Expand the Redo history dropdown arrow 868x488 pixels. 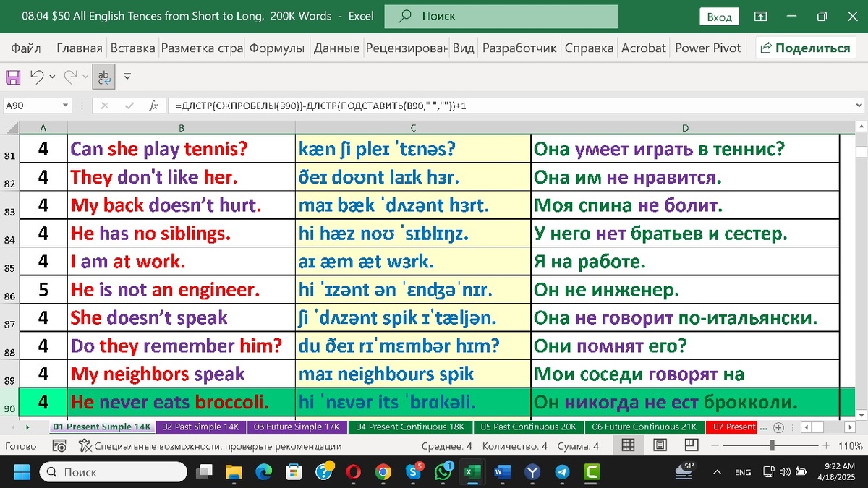(85, 76)
